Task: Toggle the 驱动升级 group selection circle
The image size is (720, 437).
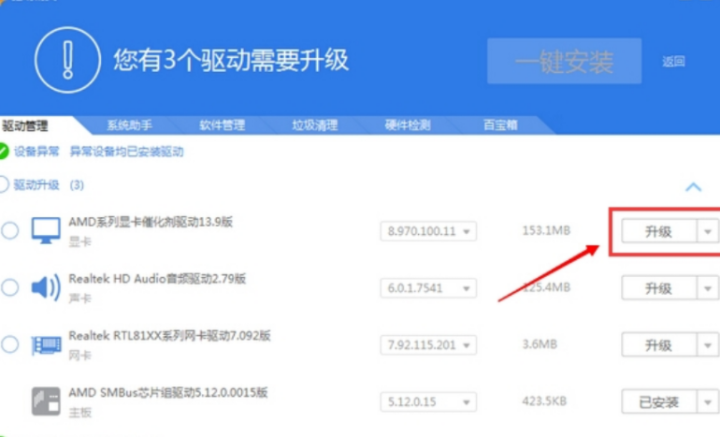Action: [x=4, y=185]
